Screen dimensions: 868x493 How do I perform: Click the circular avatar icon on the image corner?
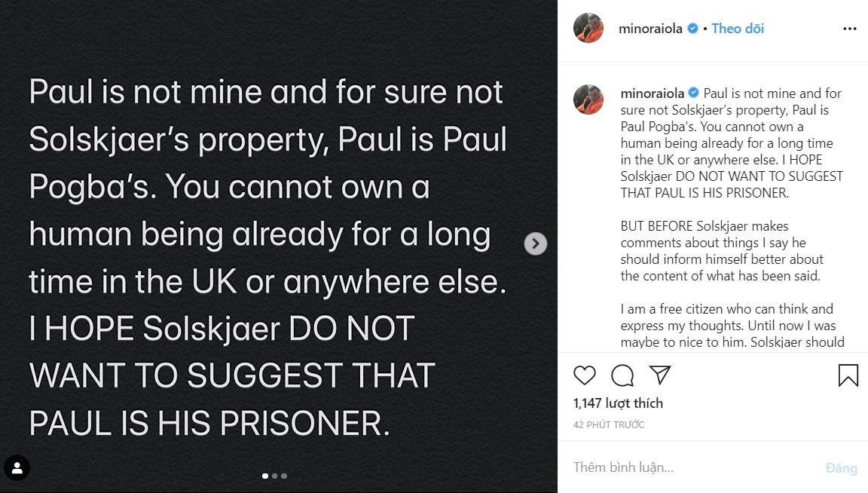17,468
